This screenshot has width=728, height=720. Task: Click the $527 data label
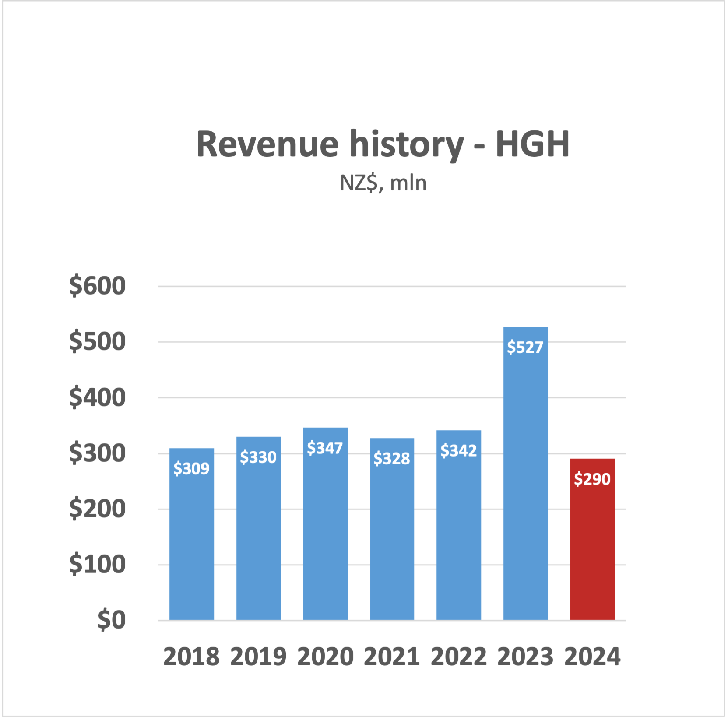pos(525,347)
